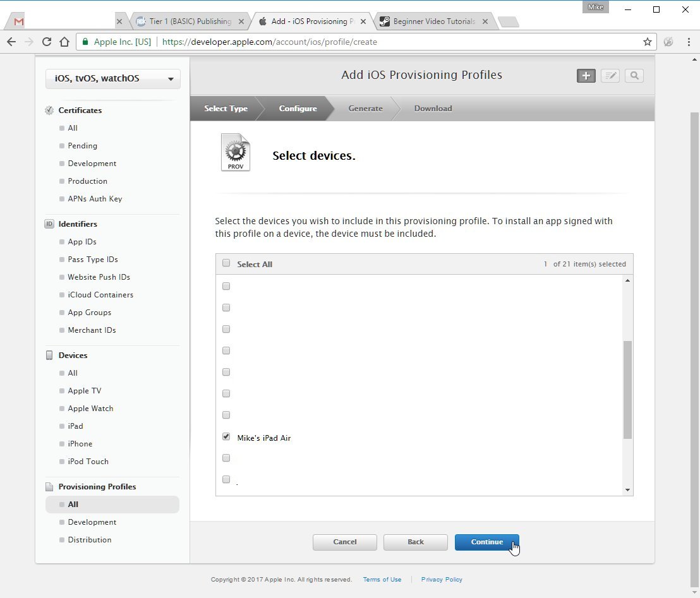Click the Continue button
This screenshot has height=598, width=700.
pyautogui.click(x=486, y=542)
